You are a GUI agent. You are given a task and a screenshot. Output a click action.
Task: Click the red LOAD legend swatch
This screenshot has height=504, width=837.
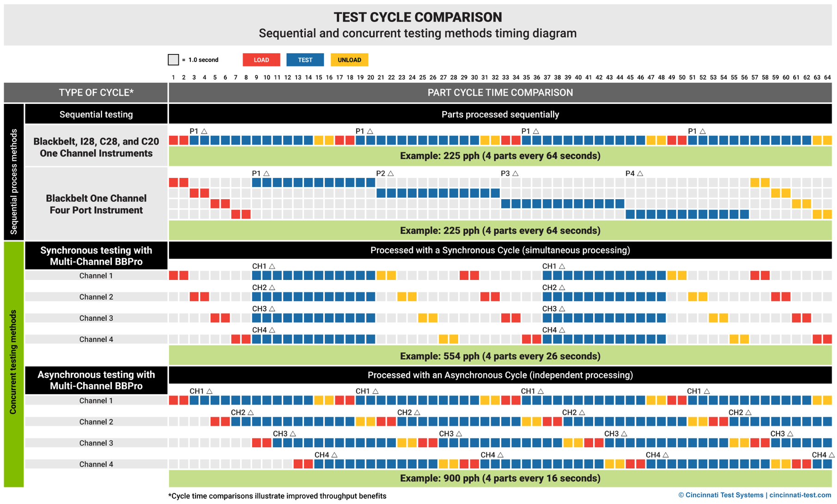tap(261, 60)
